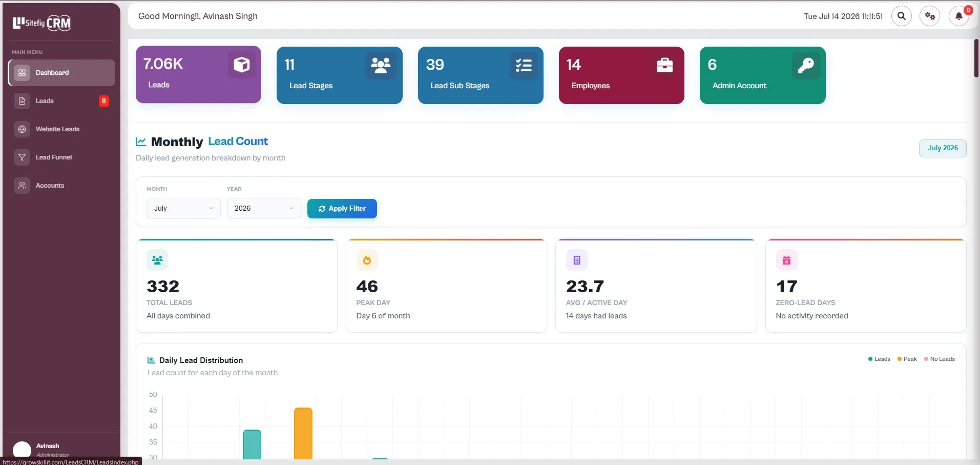This screenshot has height=465, width=980.
Task: Click the users icon on Lead Stages card
Action: pos(381,65)
